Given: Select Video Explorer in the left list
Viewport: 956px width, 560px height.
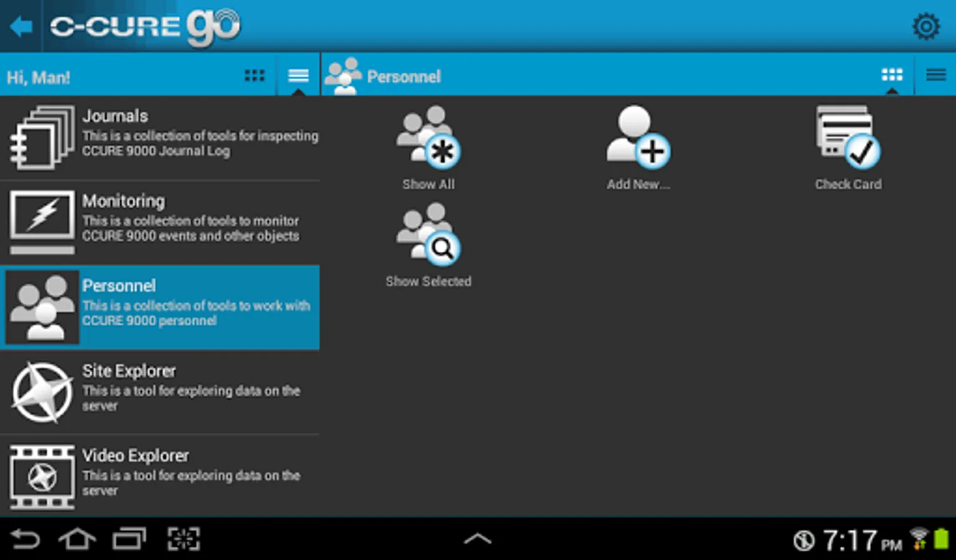Looking at the screenshot, I should [x=160, y=477].
